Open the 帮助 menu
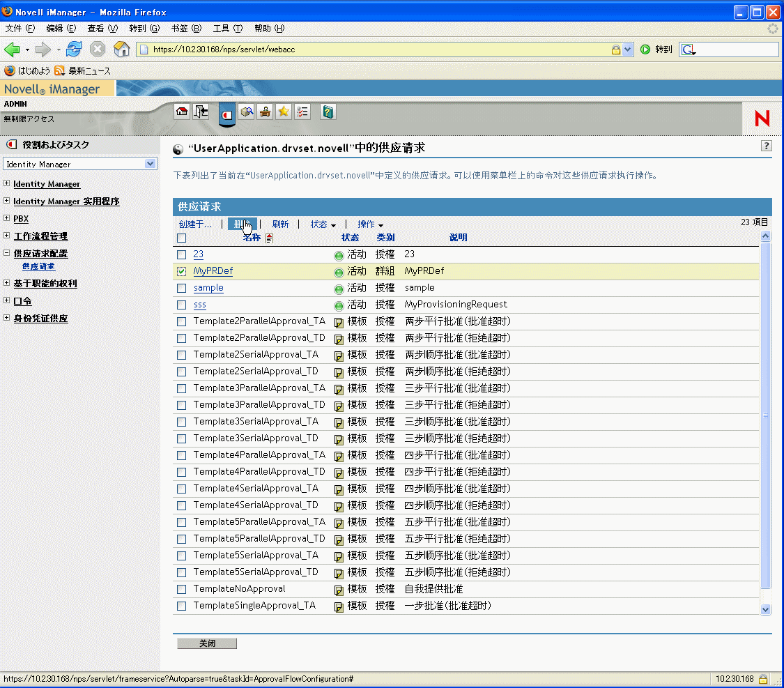The image size is (784, 688). point(269,29)
